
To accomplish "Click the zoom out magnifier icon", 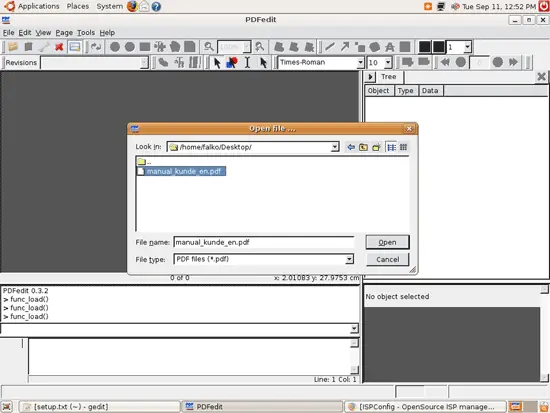I will click(209, 46).
